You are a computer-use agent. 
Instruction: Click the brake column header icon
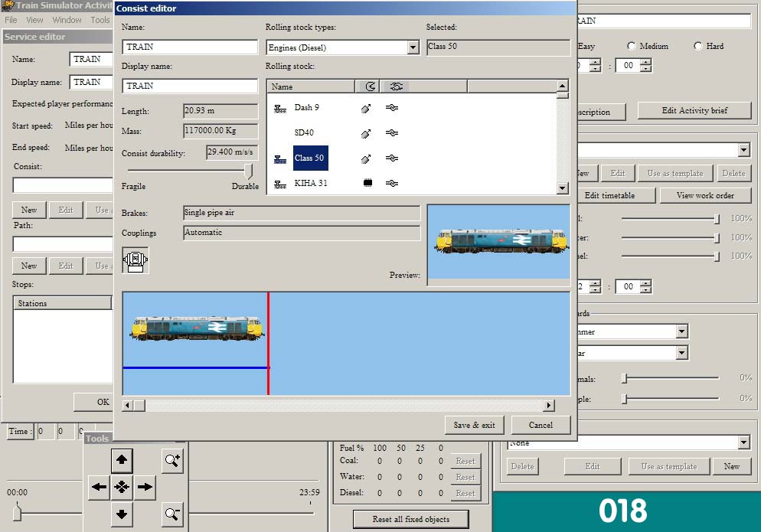(x=371, y=86)
